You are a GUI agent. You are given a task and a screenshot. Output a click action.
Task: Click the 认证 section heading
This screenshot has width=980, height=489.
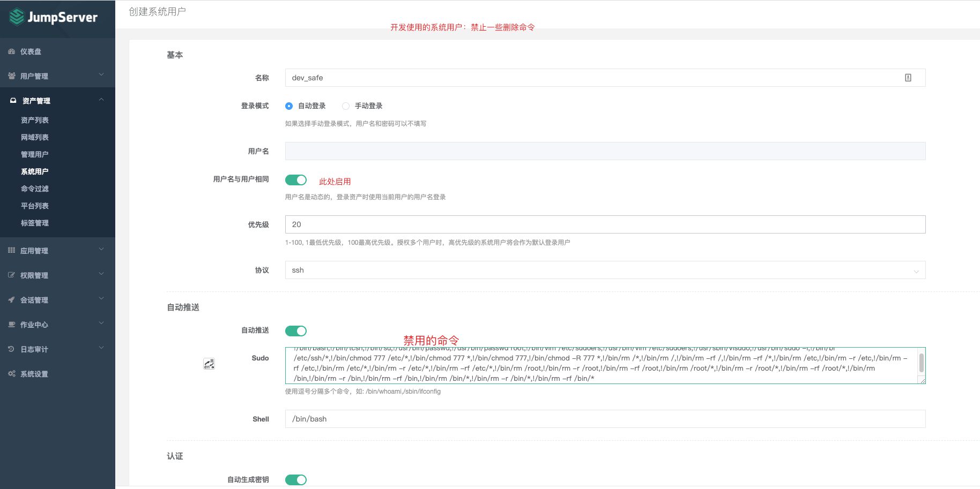175,456
